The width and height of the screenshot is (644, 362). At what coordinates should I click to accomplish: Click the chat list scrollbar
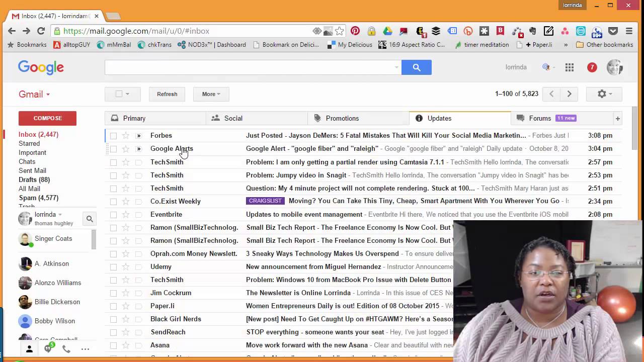click(94, 240)
